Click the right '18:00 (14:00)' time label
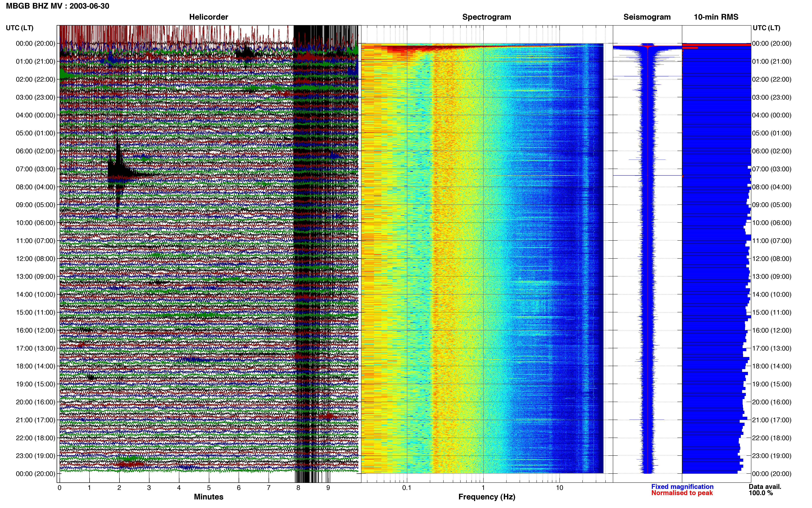Viewport: 812px width, 508px height. [x=772, y=366]
